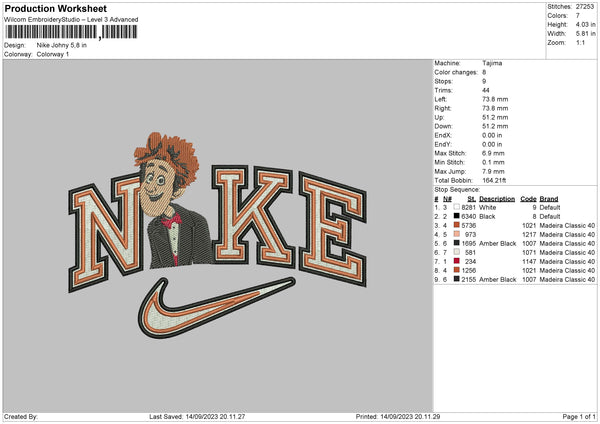Click the zoom value "1:1"

click(580, 42)
